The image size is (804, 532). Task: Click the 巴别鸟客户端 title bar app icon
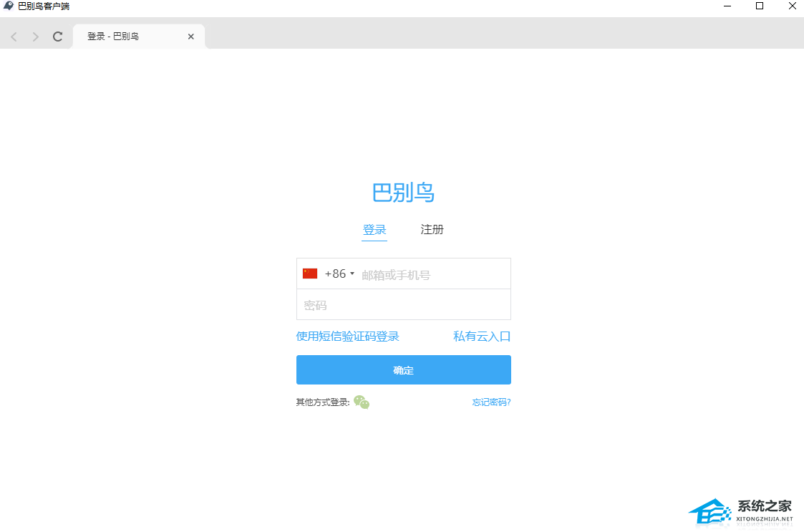click(8, 6)
